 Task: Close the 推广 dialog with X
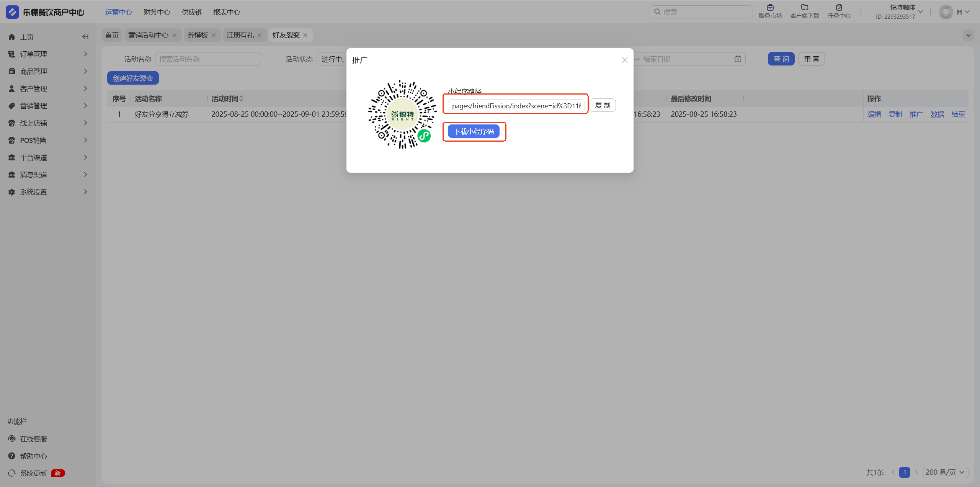(624, 60)
